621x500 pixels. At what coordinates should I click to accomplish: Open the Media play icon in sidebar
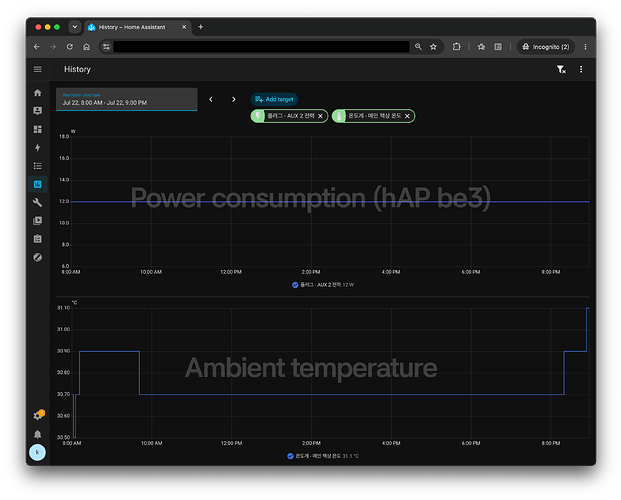[x=38, y=221]
